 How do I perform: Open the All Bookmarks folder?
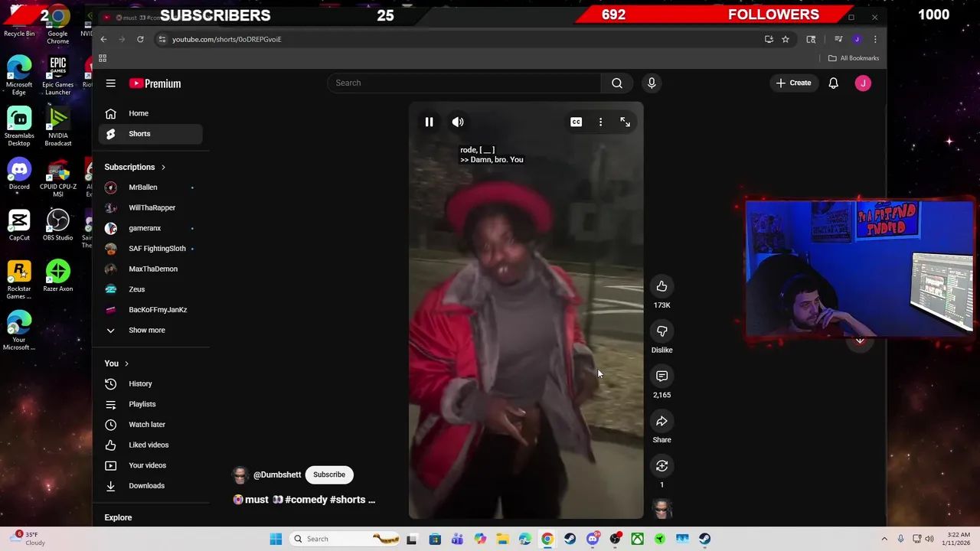[854, 58]
